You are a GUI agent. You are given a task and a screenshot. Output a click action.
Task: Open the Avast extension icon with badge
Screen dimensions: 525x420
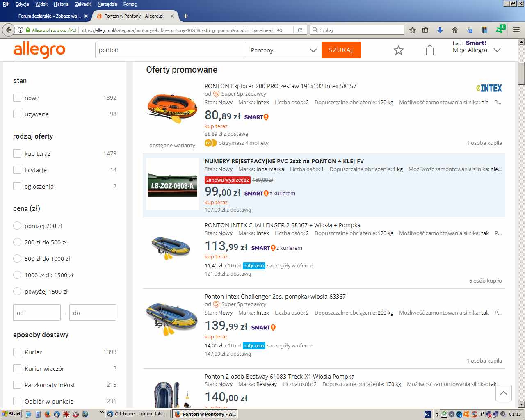(500, 29)
